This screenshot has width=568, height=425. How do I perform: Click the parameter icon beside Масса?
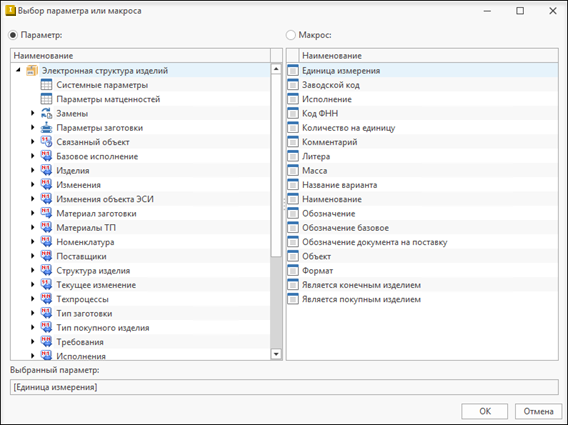pyautogui.click(x=293, y=170)
